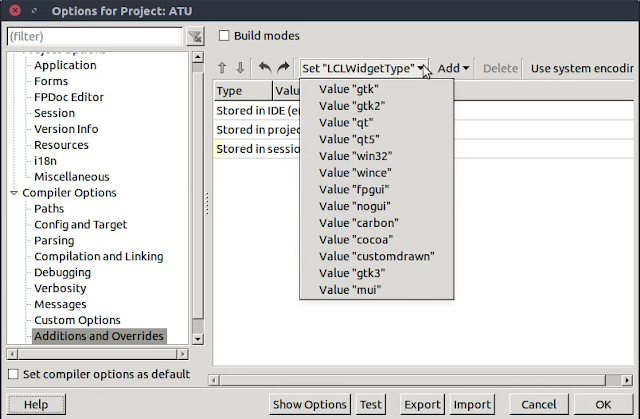Screen dimensions: 640x419
Task: Click the Delete toolbar button
Action: click(500, 68)
